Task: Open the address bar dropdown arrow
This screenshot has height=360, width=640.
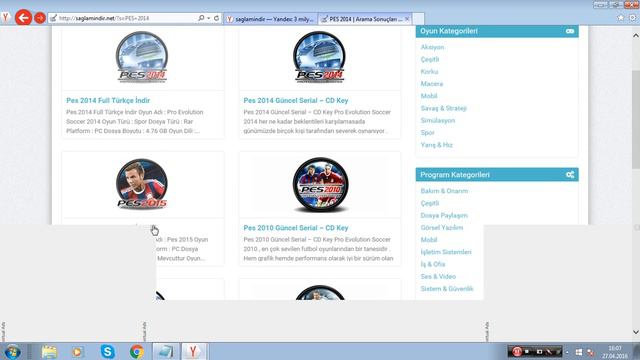Action: point(209,18)
